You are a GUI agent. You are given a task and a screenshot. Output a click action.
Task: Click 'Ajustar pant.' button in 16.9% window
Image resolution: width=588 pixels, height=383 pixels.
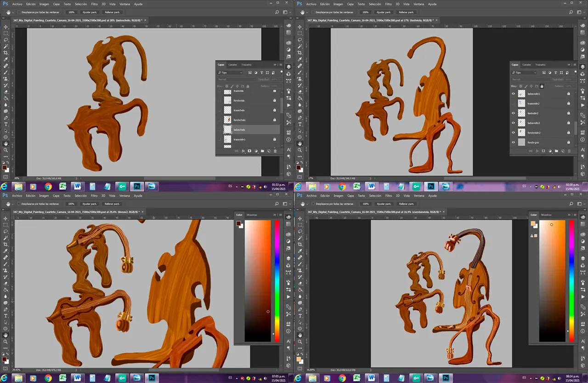tap(384, 203)
